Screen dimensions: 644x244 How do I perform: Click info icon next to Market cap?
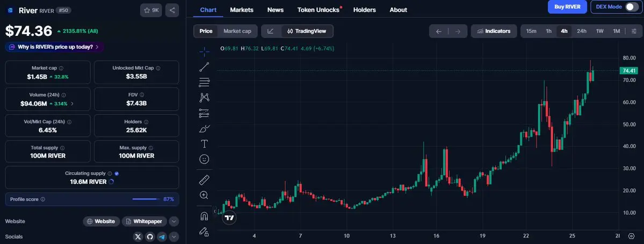(61, 68)
